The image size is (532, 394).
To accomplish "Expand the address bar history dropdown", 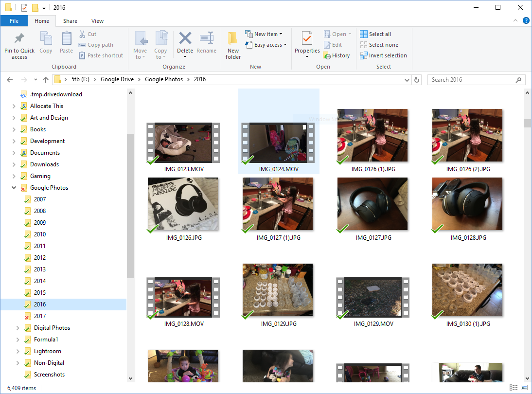I will (407, 80).
